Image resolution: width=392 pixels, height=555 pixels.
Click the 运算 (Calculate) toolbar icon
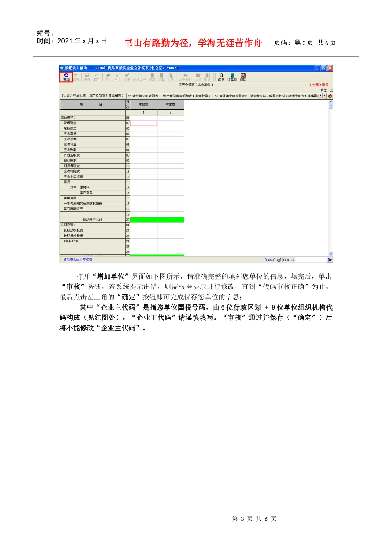click(x=152, y=77)
